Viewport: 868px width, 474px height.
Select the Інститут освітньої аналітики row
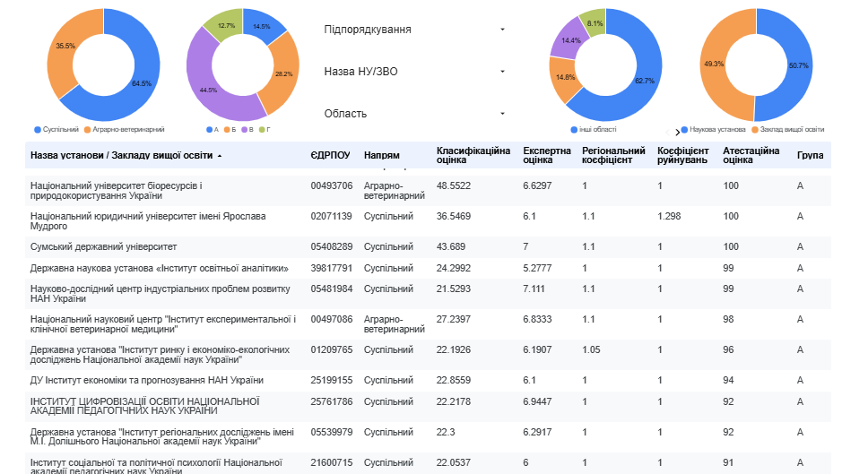(x=428, y=268)
